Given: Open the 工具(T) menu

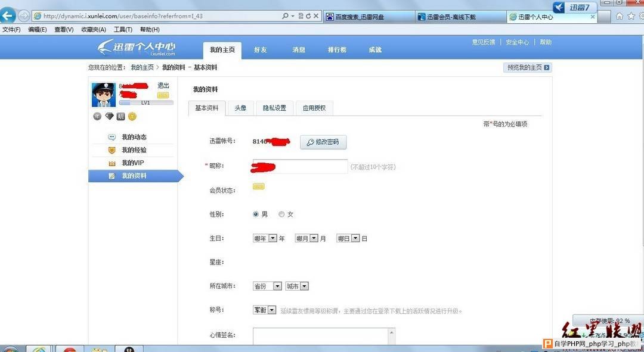Looking at the screenshot, I should point(123,30).
